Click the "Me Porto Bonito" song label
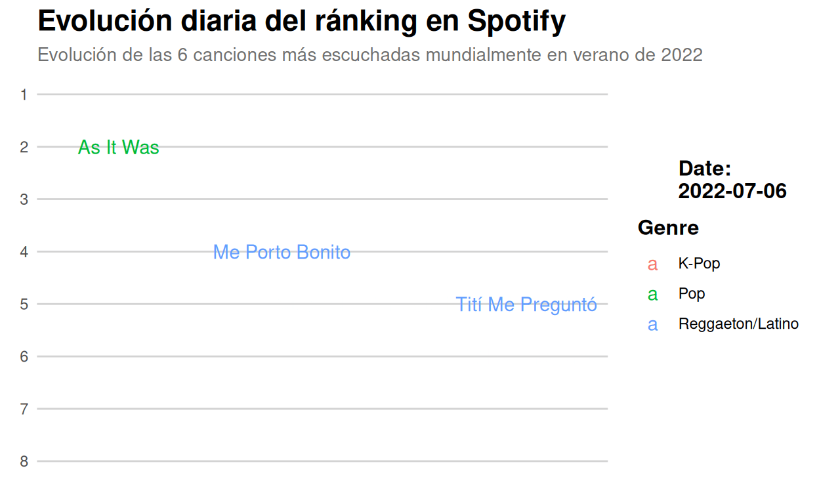Image resolution: width=819 pixels, height=504 pixels. (x=282, y=252)
